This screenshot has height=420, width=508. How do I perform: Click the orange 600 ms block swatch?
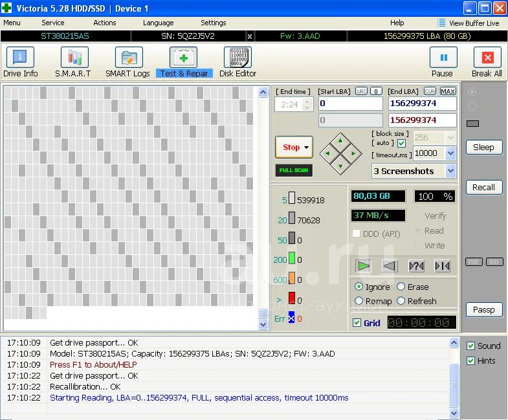292,278
